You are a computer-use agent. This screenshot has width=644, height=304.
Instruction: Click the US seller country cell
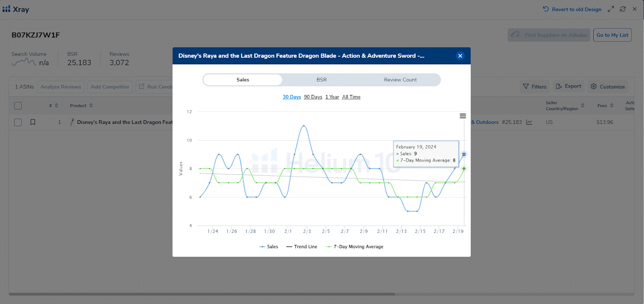click(x=549, y=122)
